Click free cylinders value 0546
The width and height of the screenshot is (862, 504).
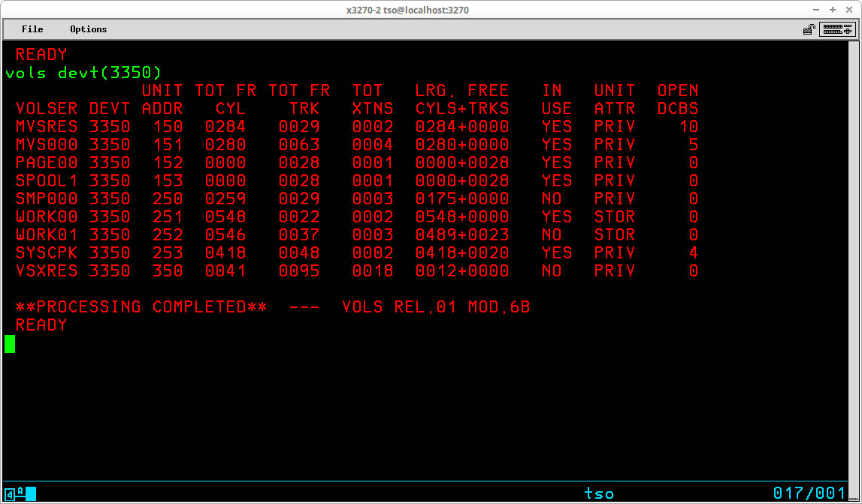pyautogui.click(x=225, y=234)
